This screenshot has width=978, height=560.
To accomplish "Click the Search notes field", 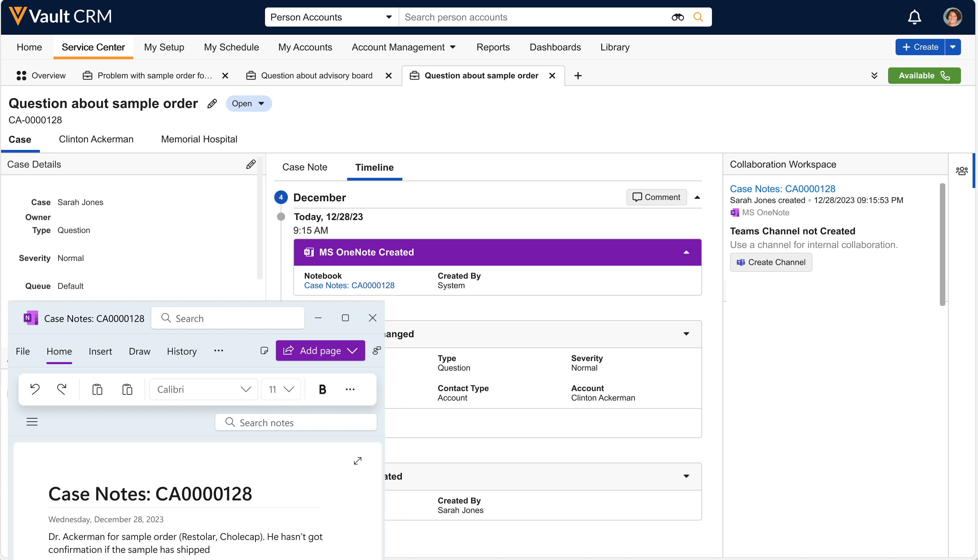I will (296, 422).
